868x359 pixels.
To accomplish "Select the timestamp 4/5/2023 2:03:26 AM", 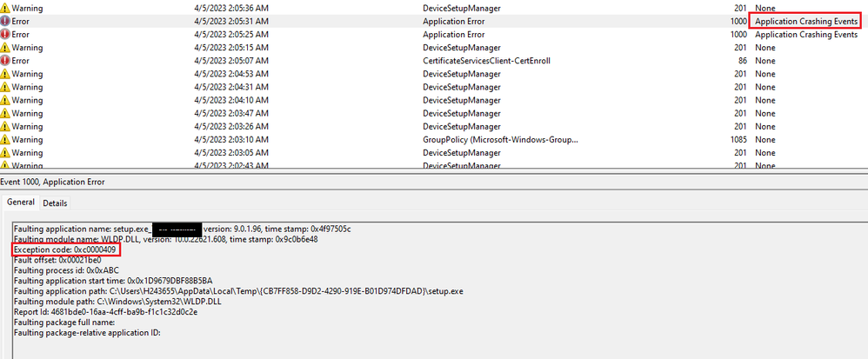I will (x=231, y=126).
